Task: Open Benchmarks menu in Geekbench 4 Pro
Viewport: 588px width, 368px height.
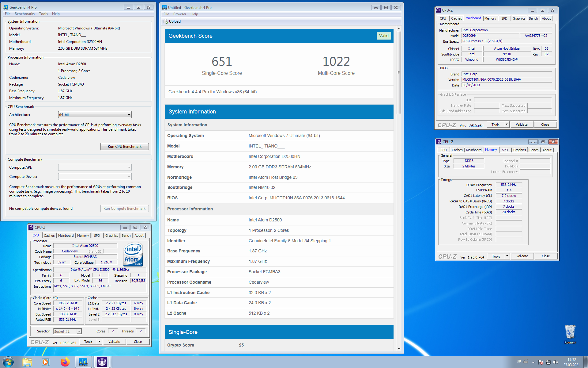Action: (24, 14)
